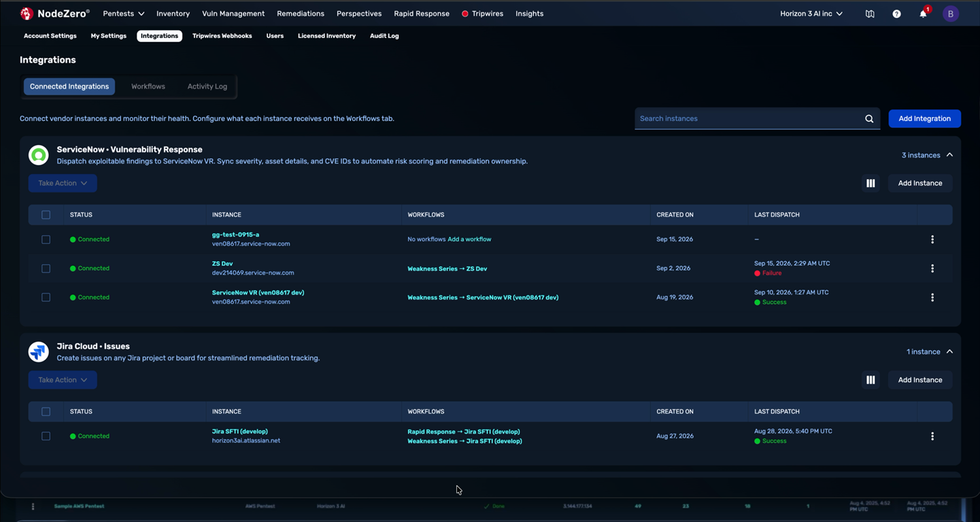Screen dimensions: 980x522
Task: Check the ZS Dev row checkbox
Action: pos(46,268)
